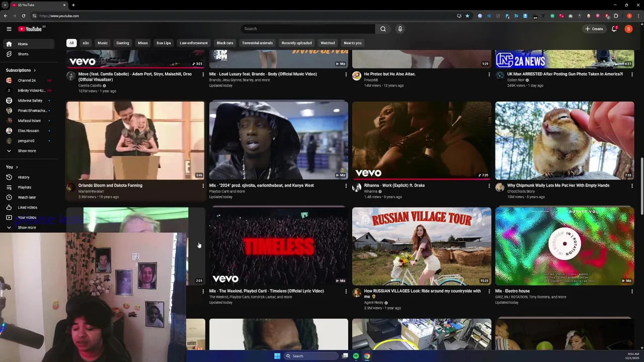
Task: Select the Dua Lipa filter chip
Action: coord(164,43)
